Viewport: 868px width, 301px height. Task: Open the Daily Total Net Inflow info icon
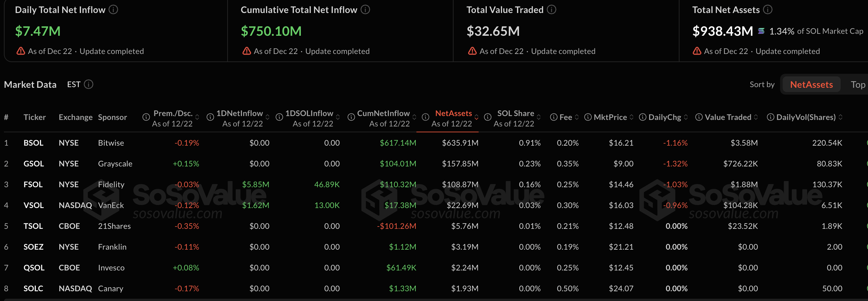[x=113, y=10]
